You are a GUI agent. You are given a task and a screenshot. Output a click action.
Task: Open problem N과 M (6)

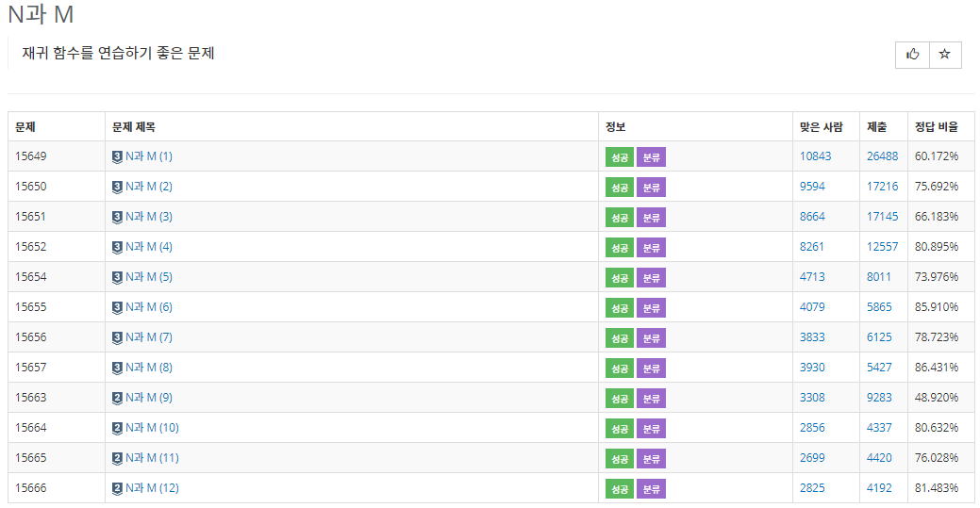point(149,307)
